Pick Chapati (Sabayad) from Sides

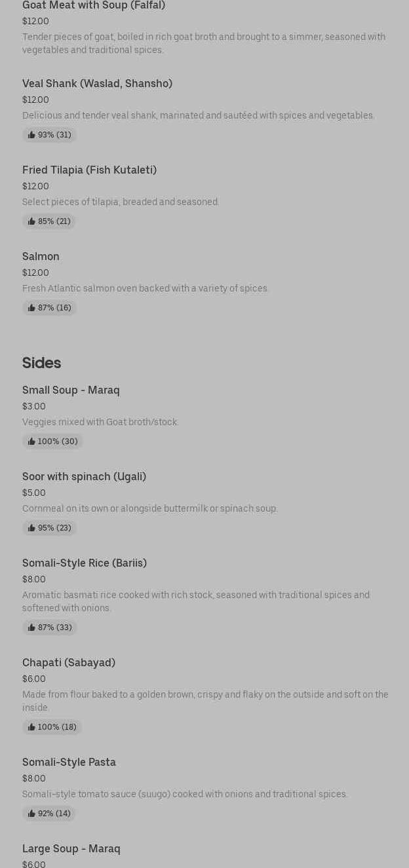tap(69, 663)
